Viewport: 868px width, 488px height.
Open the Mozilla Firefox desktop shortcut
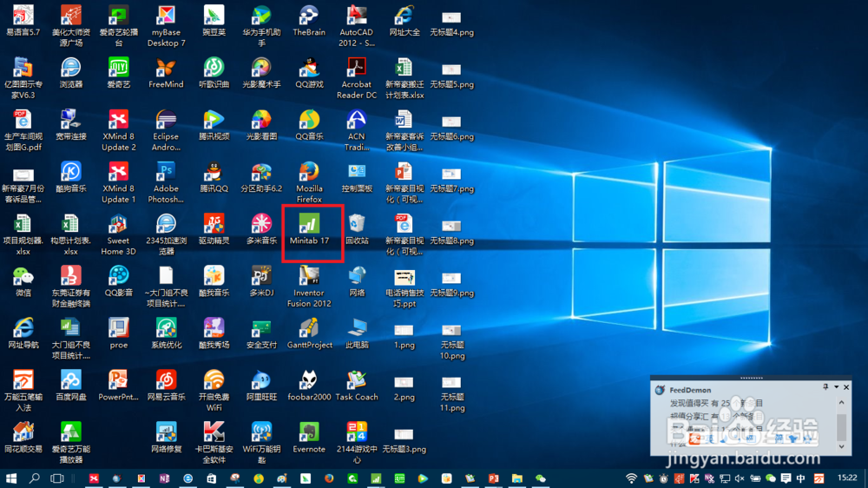click(x=309, y=181)
